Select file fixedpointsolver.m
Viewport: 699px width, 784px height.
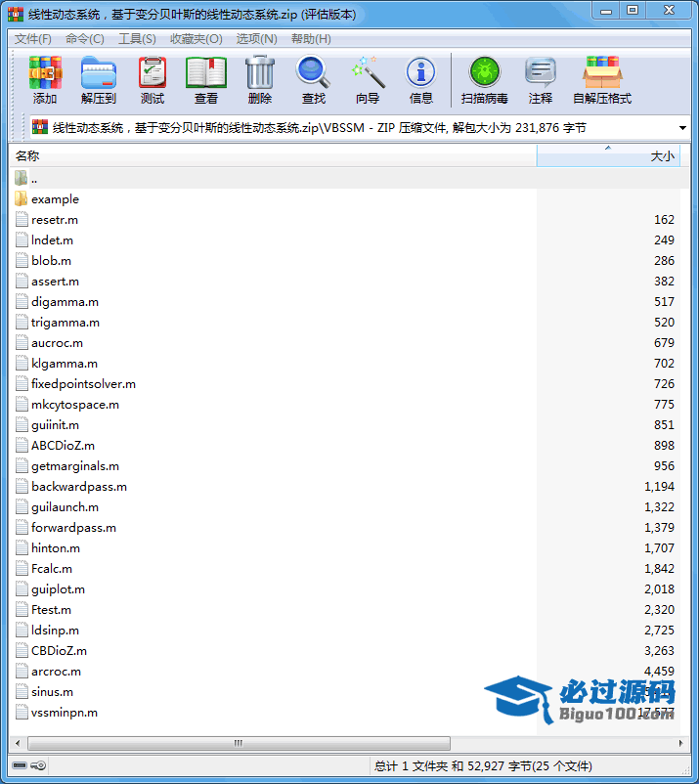(x=83, y=383)
